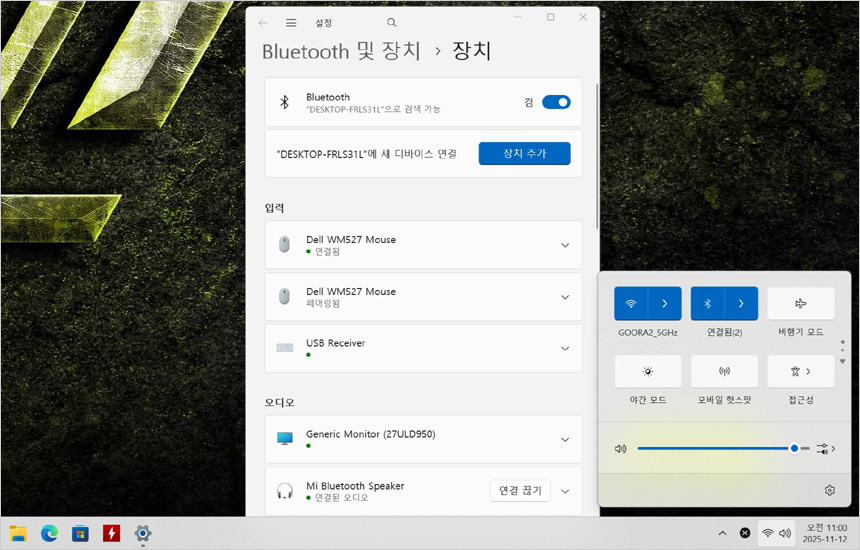Expand the USB Receiver device entry

click(x=565, y=348)
